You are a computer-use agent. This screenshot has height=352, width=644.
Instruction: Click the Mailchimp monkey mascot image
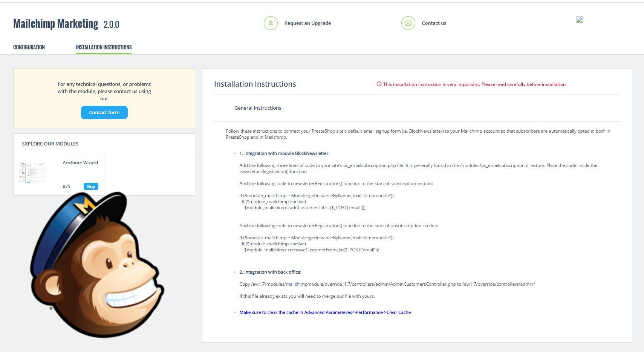tap(97, 265)
